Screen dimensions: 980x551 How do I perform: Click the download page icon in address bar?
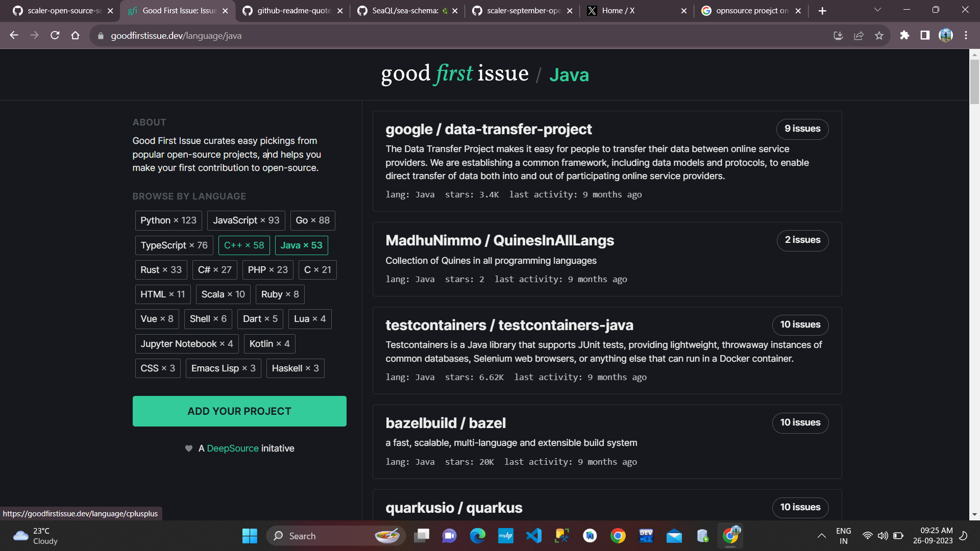(x=839, y=36)
